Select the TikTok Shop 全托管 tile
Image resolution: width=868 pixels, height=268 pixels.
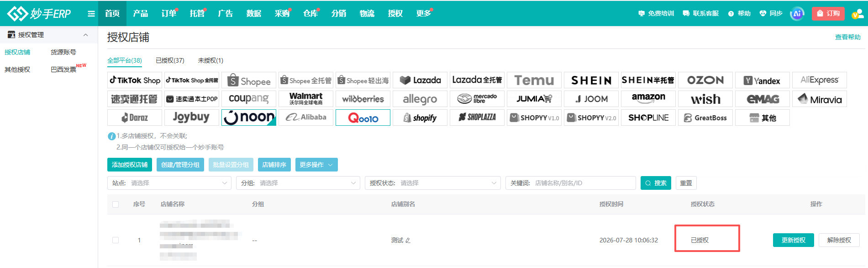pos(192,80)
